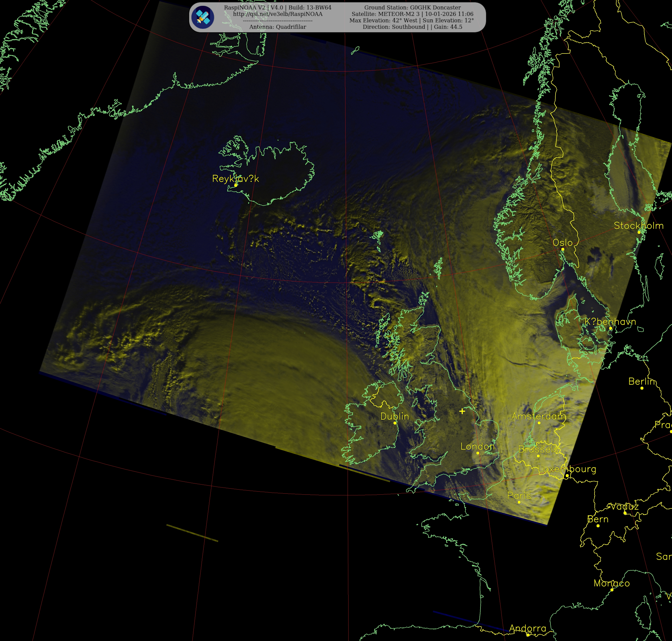Screen dimensions: 672x641
Task: Click the RaspiNOAA satellite logo icon
Action: pos(202,17)
